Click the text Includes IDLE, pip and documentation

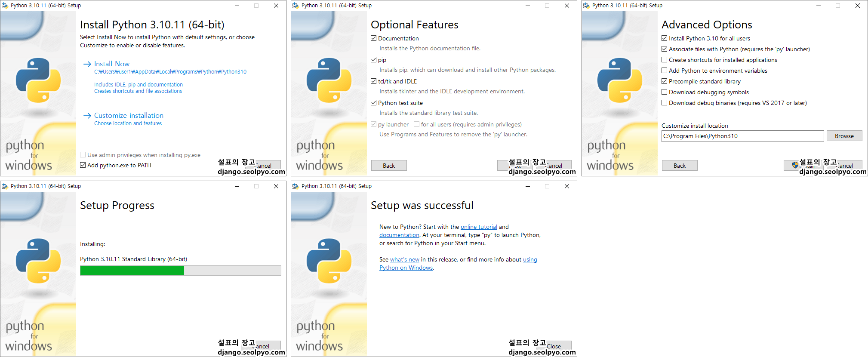139,85
